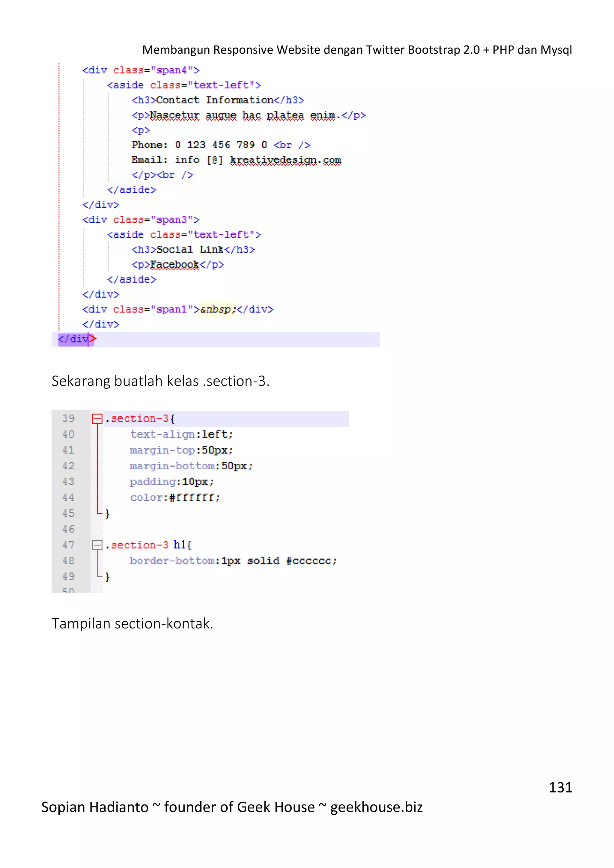Viewport: 614px width, 868px height.
Task: Click the Phone: 0 123 456 789 line
Action: click(x=221, y=145)
